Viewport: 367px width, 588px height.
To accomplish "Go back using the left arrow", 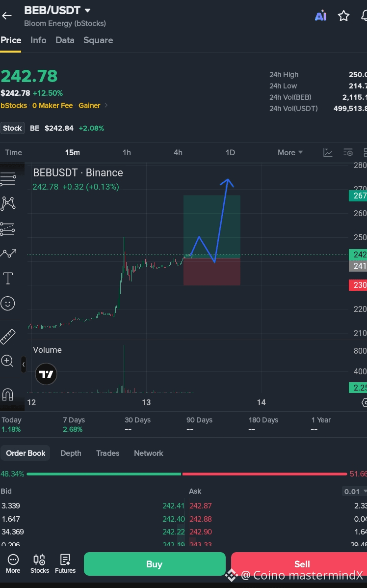I will pos(7,16).
